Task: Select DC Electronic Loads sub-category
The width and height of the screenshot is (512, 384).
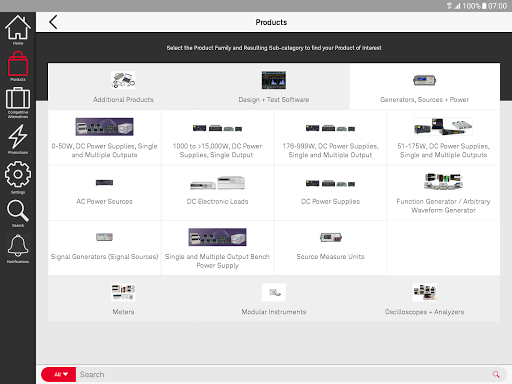Action: [x=217, y=193]
